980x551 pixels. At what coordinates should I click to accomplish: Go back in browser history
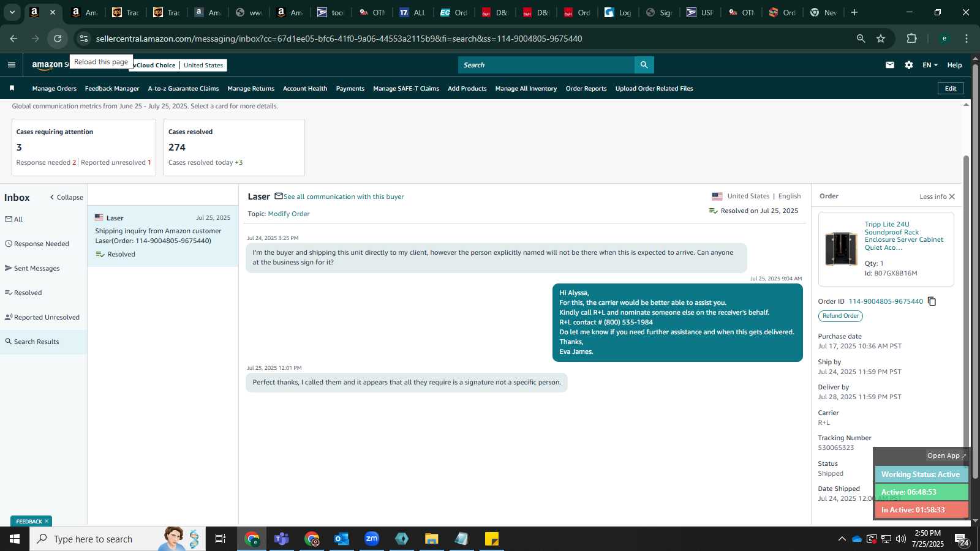coord(13,39)
